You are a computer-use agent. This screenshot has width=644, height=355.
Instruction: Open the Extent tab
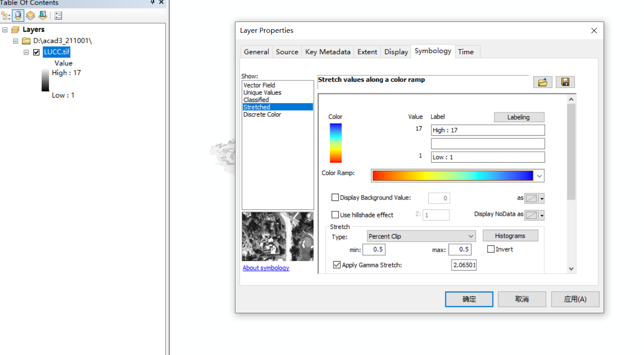click(x=367, y=52)
